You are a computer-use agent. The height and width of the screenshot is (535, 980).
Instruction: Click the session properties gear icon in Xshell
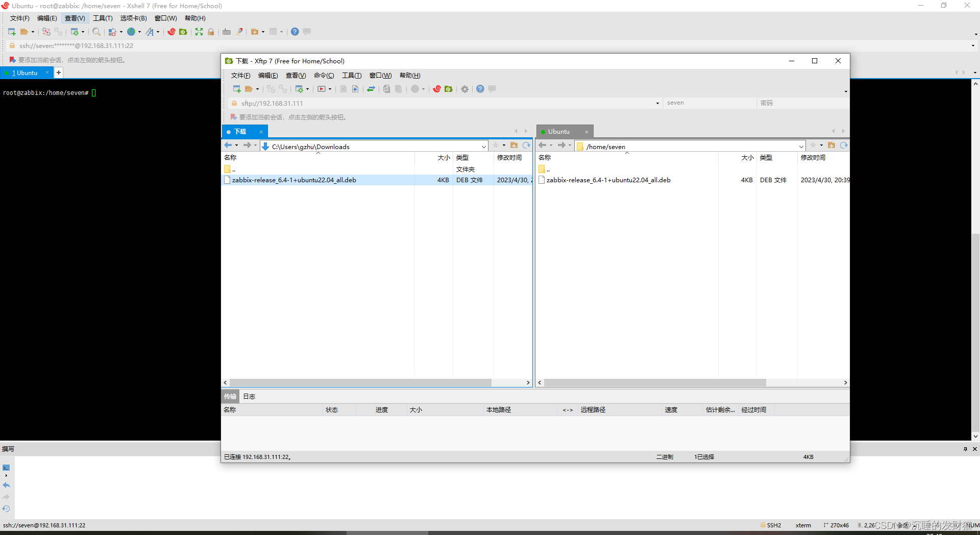pyautogui.click(x=75, y=32)
